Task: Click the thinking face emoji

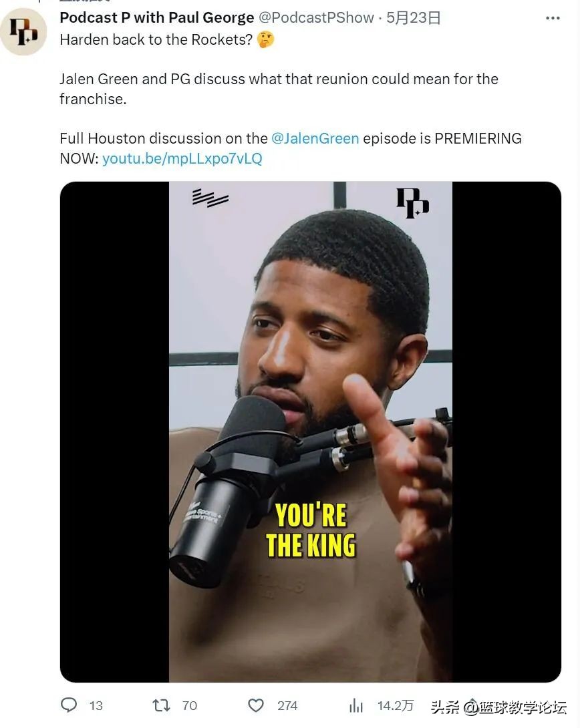Action: coord(266,39)
